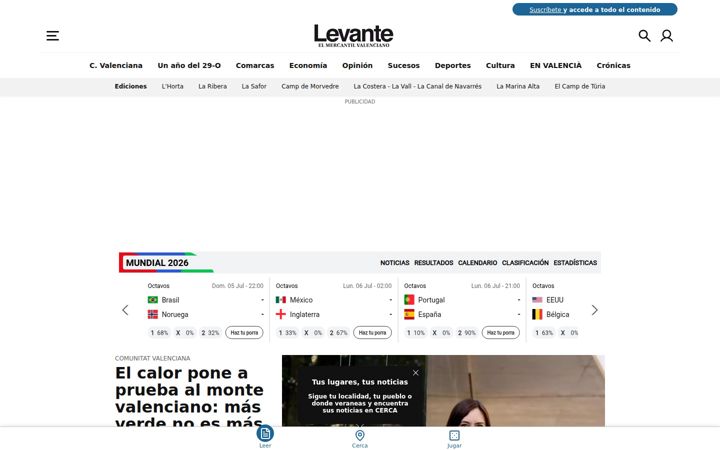
Task: Open Mundial ESTADÍSTICAS tab
Action: pyautogui.click(x=575, y=263)
